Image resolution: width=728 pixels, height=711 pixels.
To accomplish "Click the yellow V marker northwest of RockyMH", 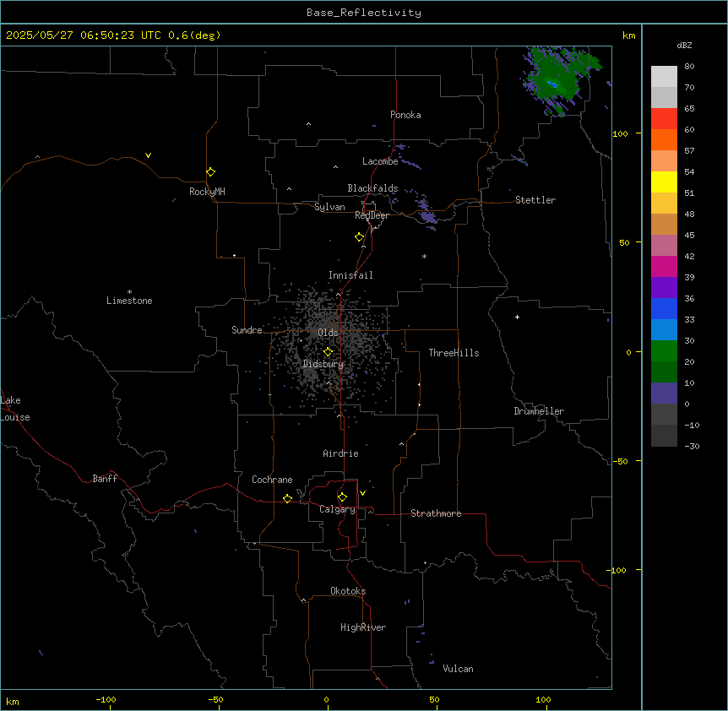I will pyautogui.click(x=148, y=155).
